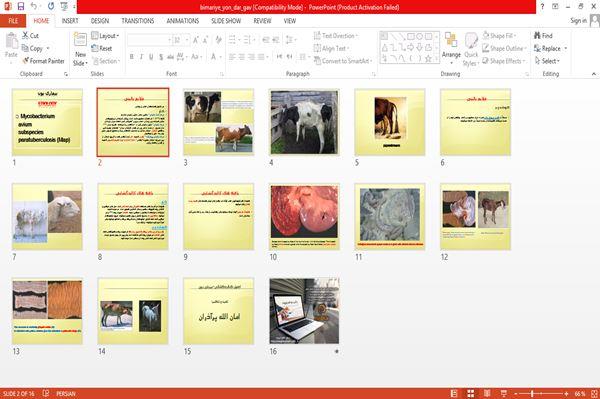Image resolution: width=600 pixels, height=399 pixels.
Task: Open the Align Text dropdown
Action: (x=331, y=48)
